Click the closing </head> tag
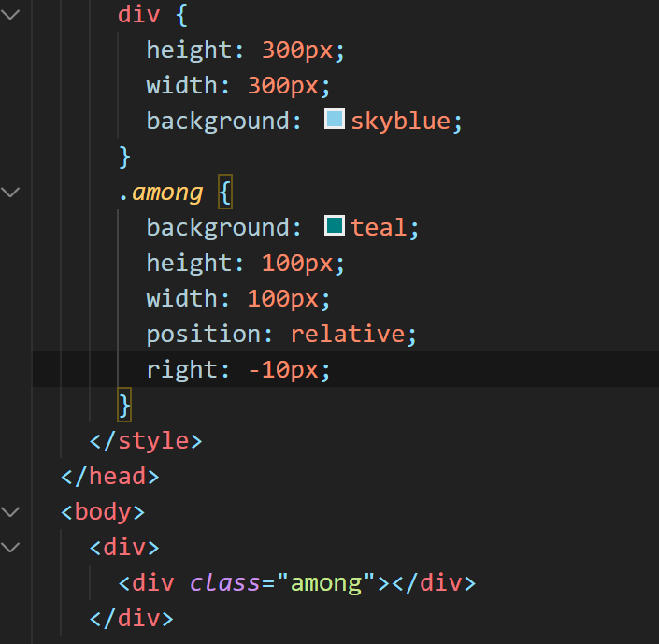This screenshot has width=659, height=644. point(110,477)
